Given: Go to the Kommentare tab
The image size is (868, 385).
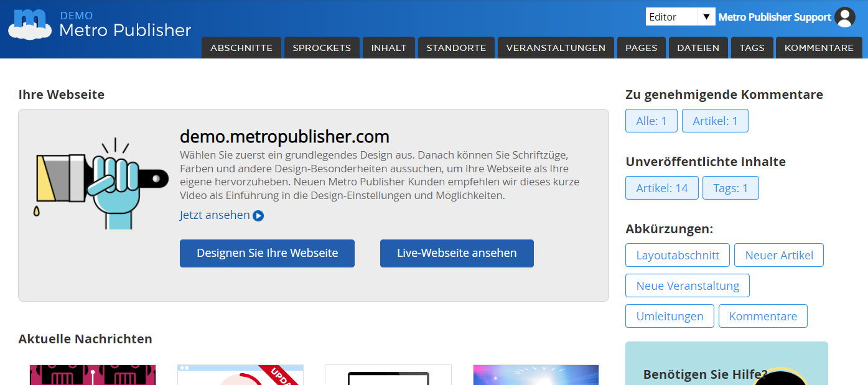Looking at the screenshot, I should pos(819,48).
